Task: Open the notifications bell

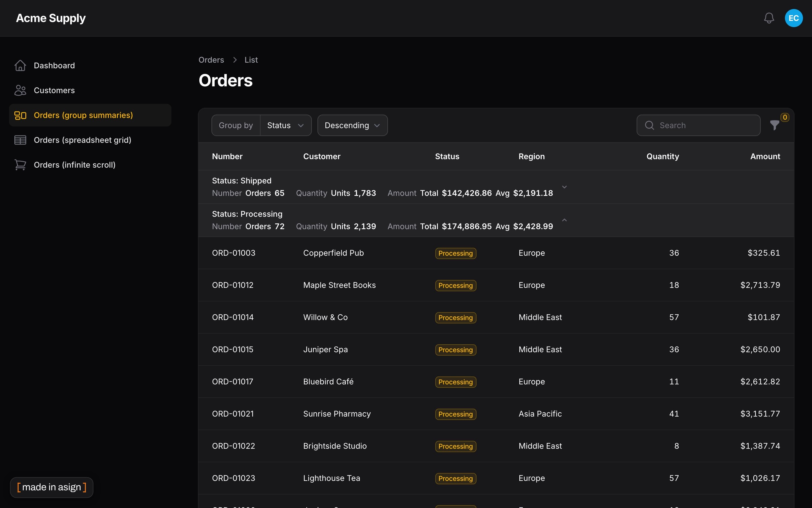Action: click(769, 18)
